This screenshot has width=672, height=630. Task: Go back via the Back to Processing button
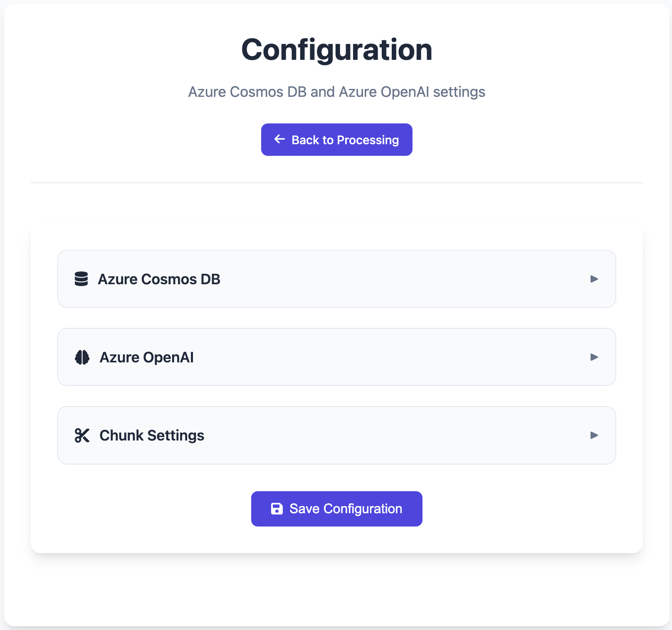tap(337, 140)
